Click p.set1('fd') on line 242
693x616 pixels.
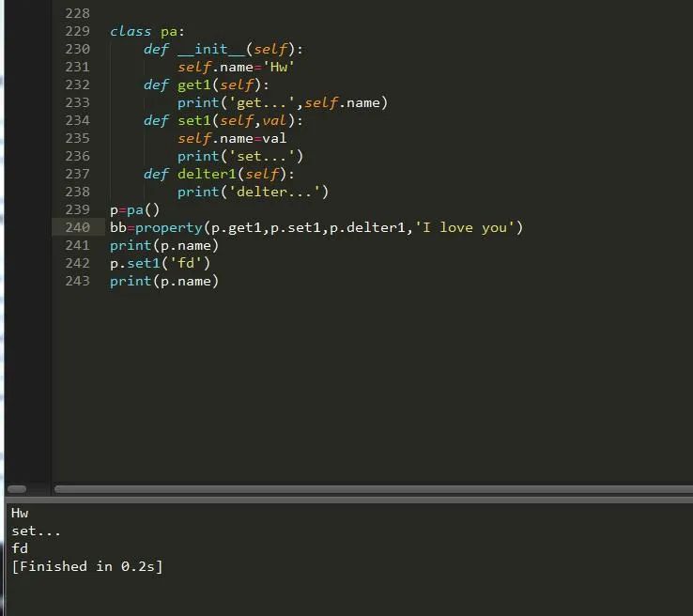point(160,263)
